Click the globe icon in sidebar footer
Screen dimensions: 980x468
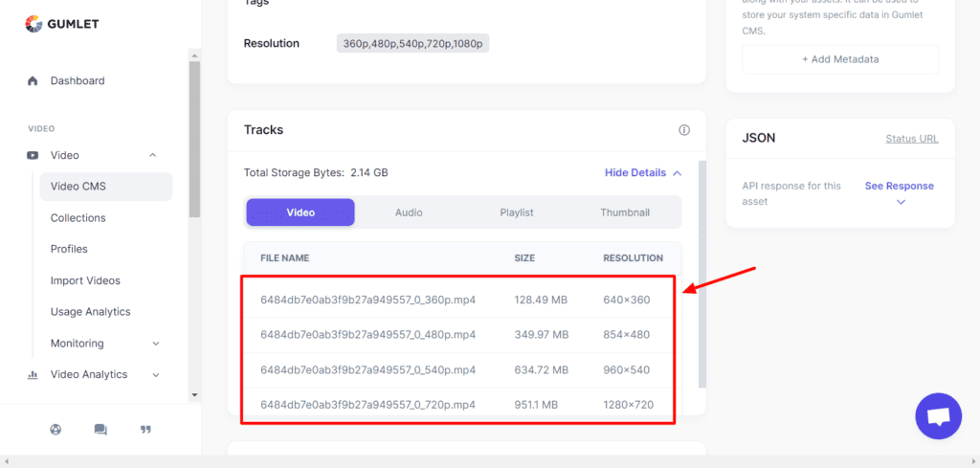(56, 430)
